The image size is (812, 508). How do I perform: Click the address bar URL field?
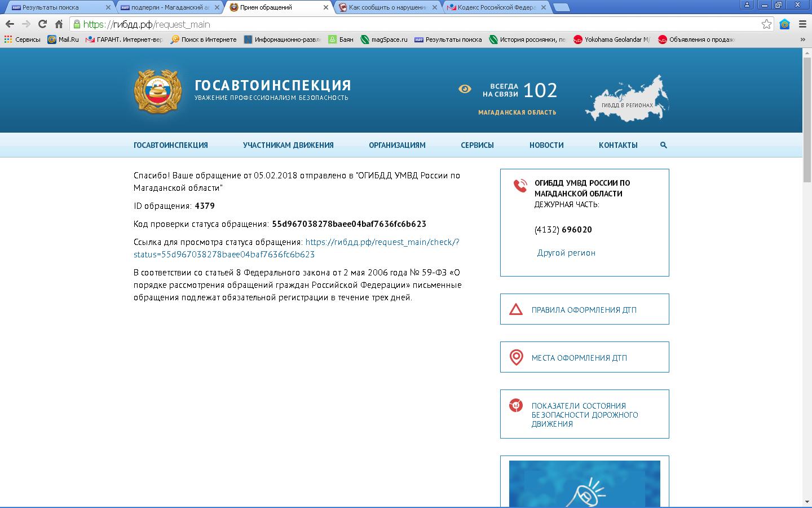[x=395, y=24]
